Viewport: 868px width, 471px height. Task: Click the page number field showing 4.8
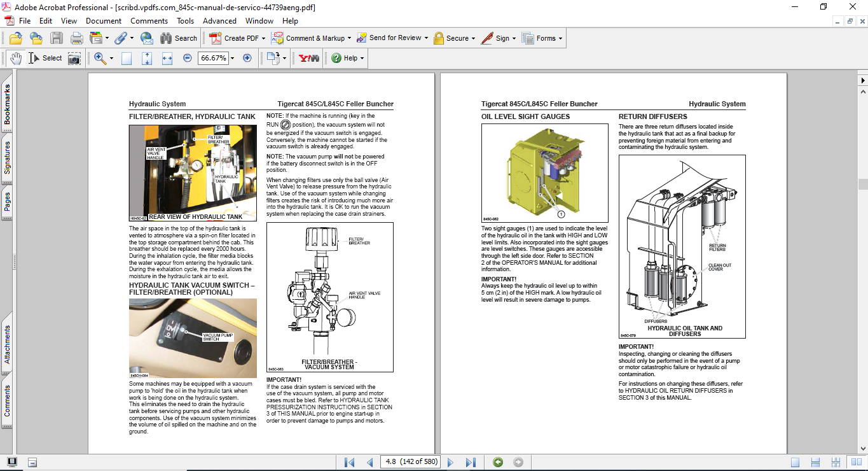(x=410, y=461)
